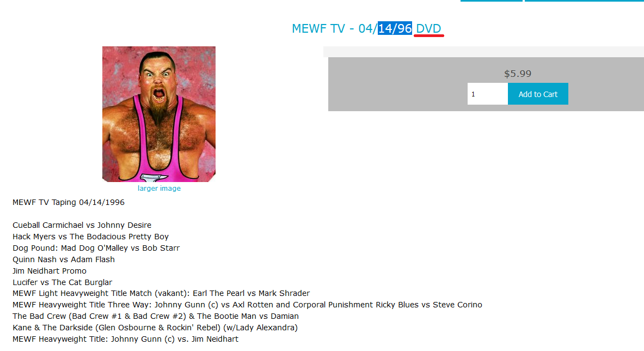Click the Cueball Carmichael vs Johnny Desire line
Viewport: 644px width, 351px height.
[82, 225]
